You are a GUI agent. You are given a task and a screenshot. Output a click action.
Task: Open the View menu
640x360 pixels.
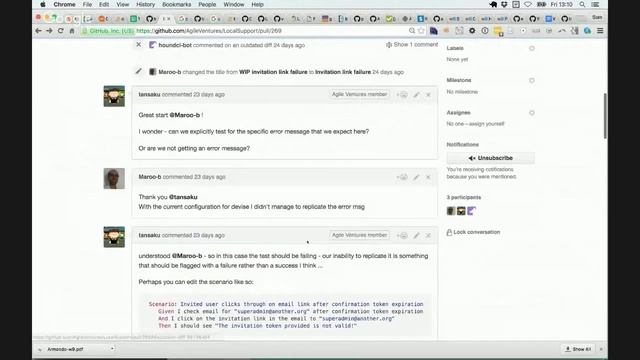coord(123,4)
